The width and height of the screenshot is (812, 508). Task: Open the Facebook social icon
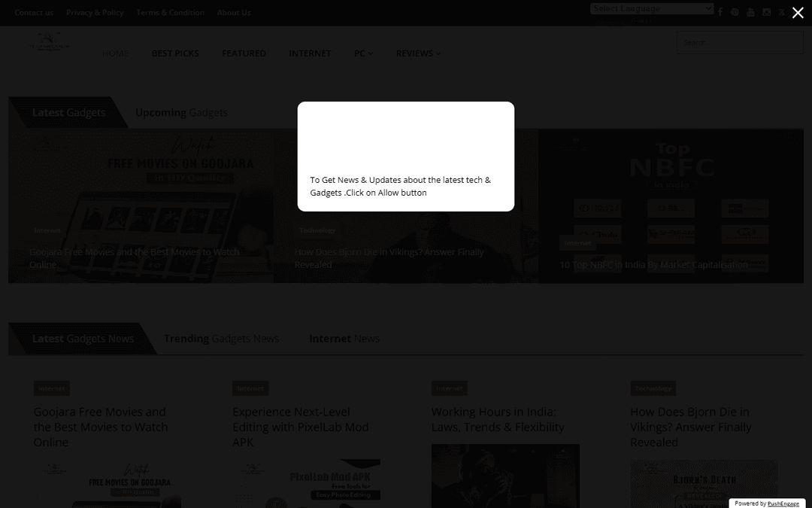pyautogui.click(x=720, y=12)
